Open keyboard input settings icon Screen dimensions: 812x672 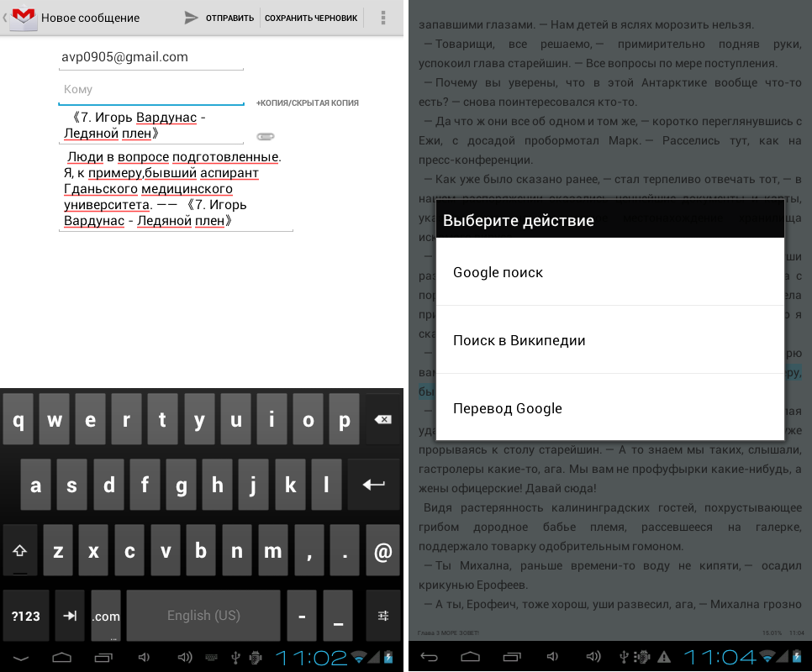pyautogui.click(x=383, y=616)
